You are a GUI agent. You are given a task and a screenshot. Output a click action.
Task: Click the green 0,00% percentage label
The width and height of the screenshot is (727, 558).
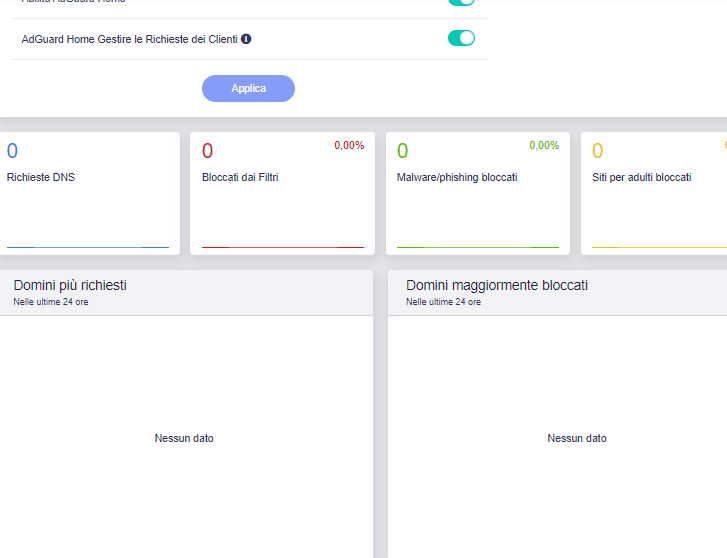(544, 146)
